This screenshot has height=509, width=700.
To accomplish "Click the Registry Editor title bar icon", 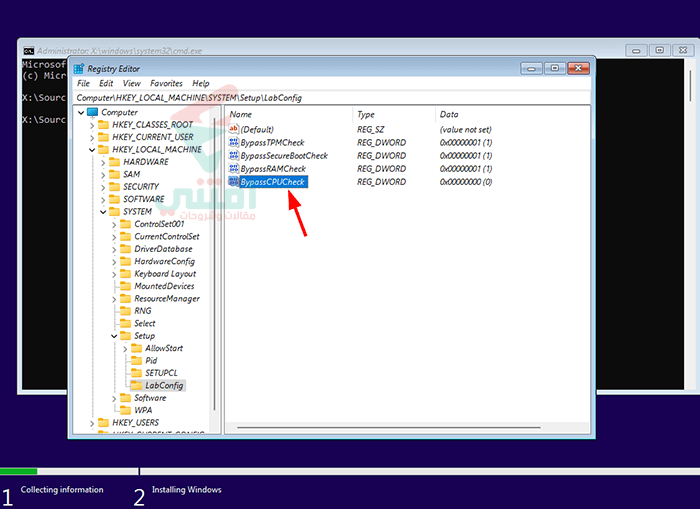I will [79, 69].
